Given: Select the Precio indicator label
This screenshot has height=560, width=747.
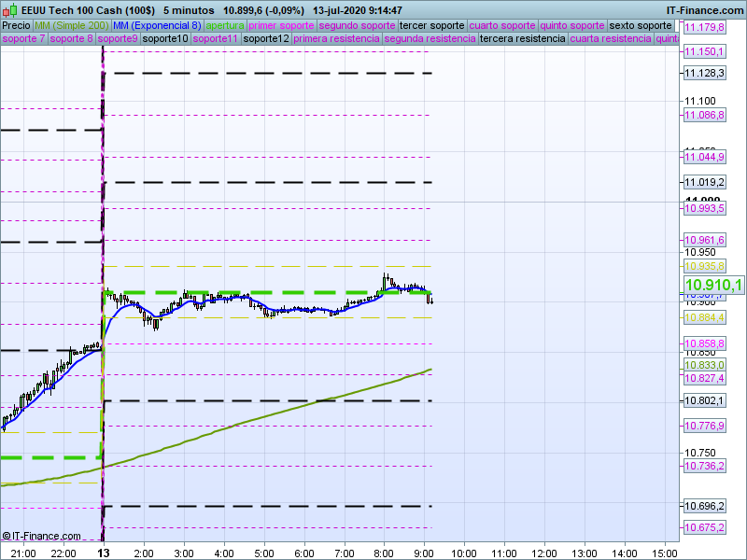Looking at the screenshot, I should pyautogui.click(x=16, y=26).
